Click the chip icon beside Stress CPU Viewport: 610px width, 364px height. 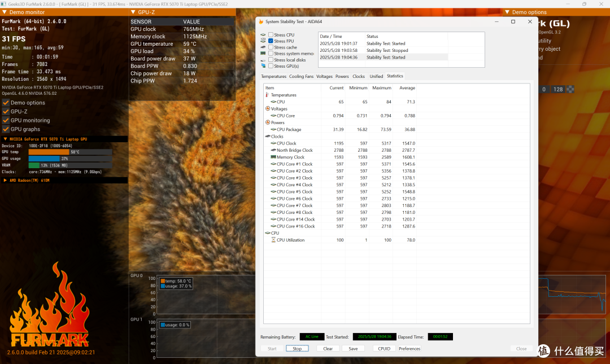(263, 34)
